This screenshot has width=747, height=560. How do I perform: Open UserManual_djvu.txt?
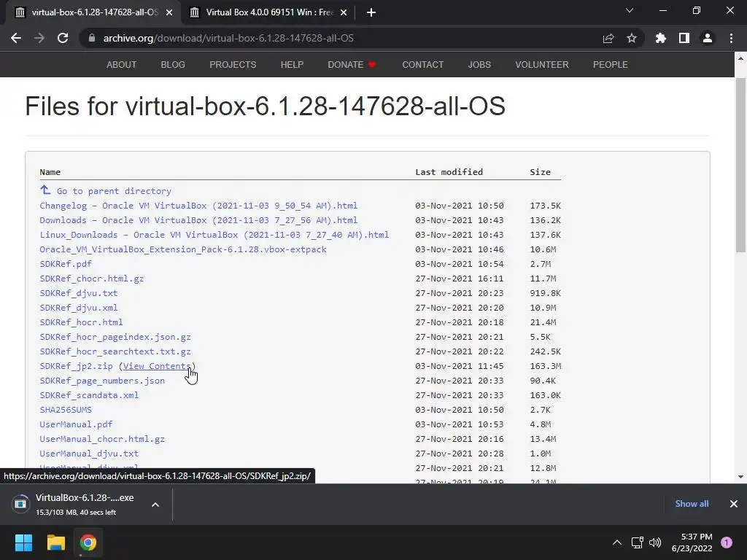click(x=89, y=454)
